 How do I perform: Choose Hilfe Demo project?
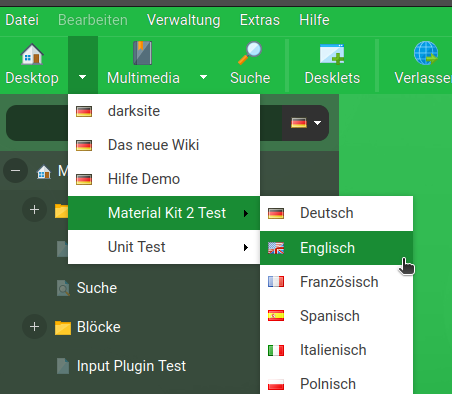click(x=164, y=179)
